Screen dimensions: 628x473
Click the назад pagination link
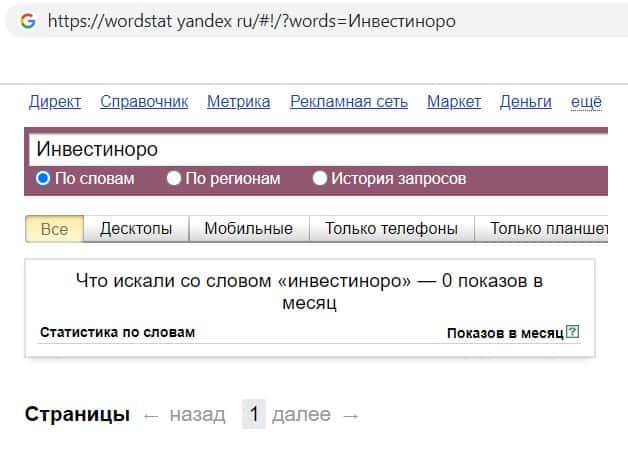[x=197, y=415]
